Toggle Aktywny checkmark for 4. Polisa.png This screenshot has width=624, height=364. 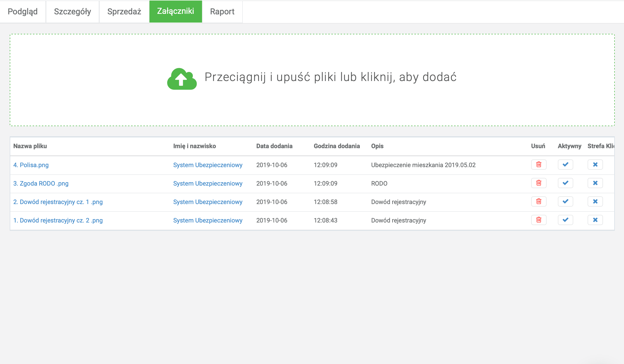tap(565, 165)
